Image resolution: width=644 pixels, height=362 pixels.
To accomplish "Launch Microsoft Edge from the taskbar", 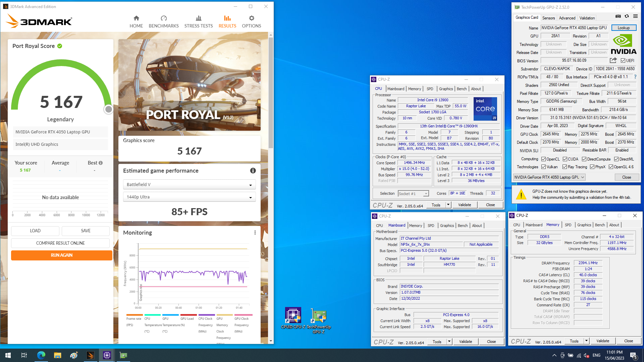I will [41, 355].
